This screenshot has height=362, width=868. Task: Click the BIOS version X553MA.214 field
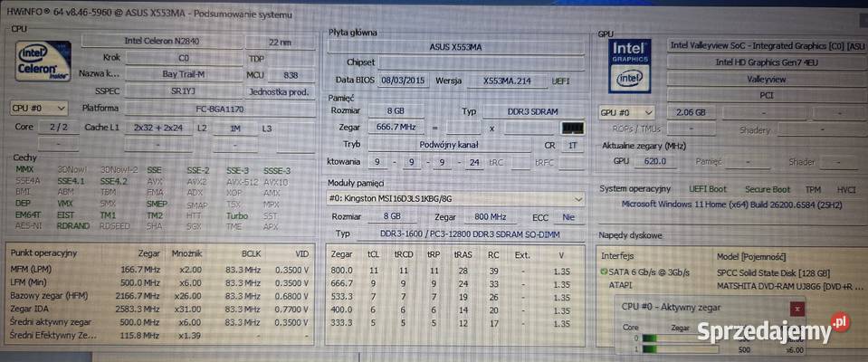[507, 81]
